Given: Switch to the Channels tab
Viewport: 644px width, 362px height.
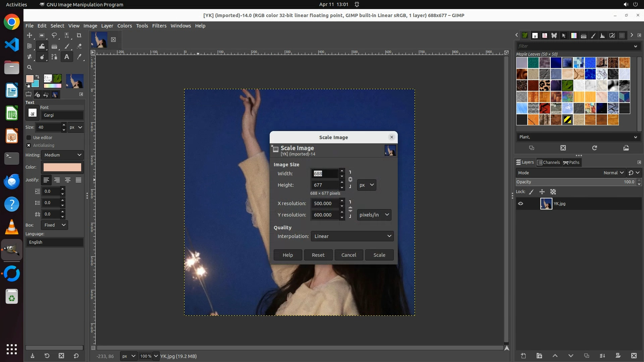Looking at the screenshot, I should (549, 162).
